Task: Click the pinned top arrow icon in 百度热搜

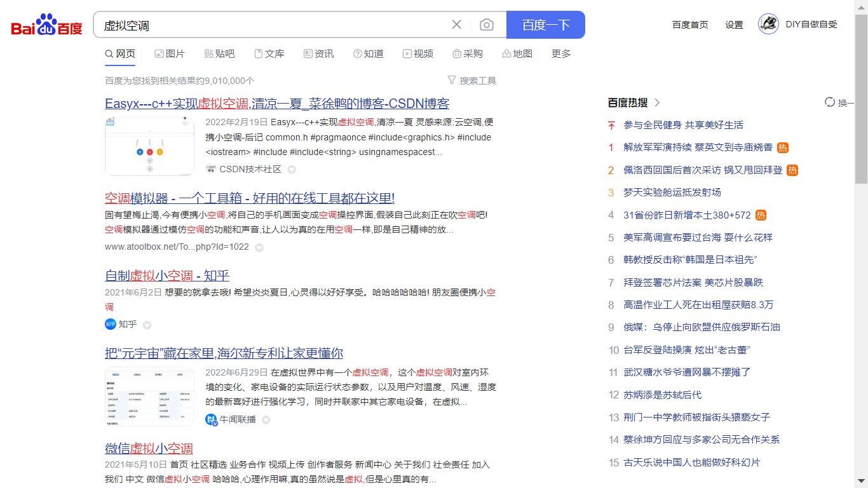Action: tap(611, 125)
